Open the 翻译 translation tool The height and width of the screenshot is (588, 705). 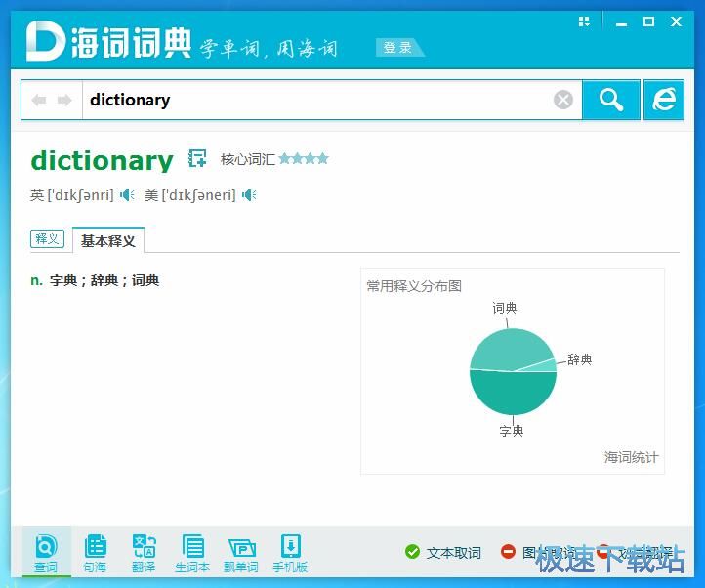coord(144,553)
